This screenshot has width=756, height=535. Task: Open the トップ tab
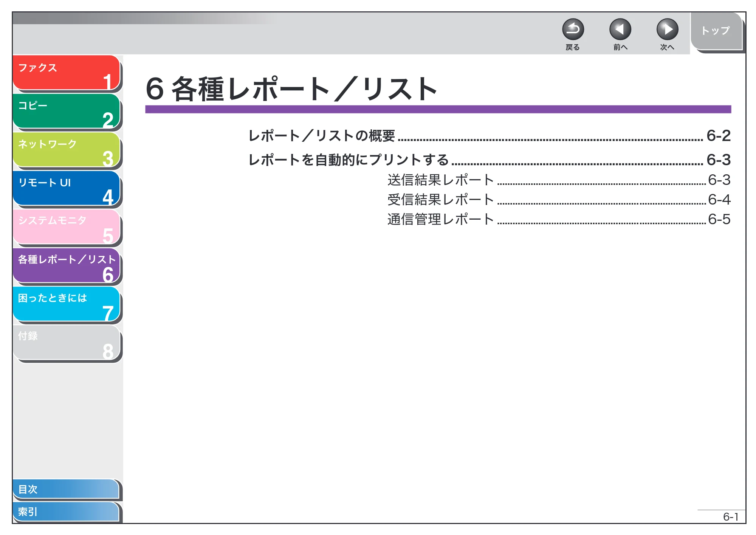pos(716,31)
